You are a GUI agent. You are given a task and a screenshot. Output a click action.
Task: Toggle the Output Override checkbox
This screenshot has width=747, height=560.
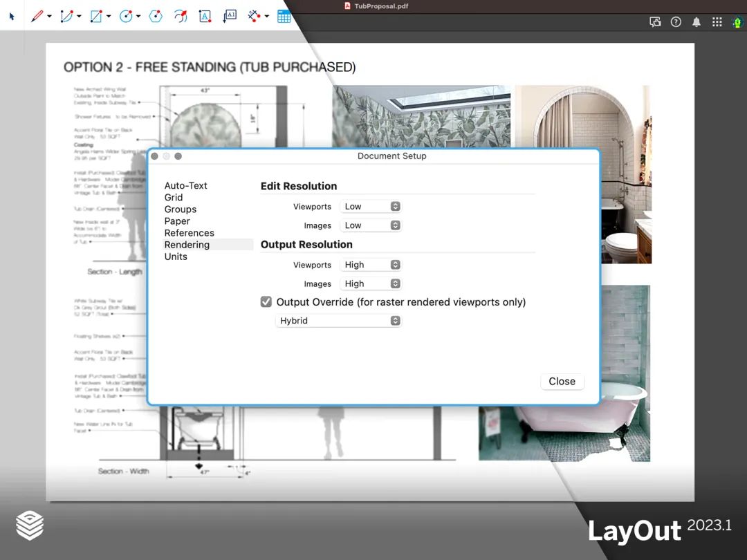pos(266,301)
